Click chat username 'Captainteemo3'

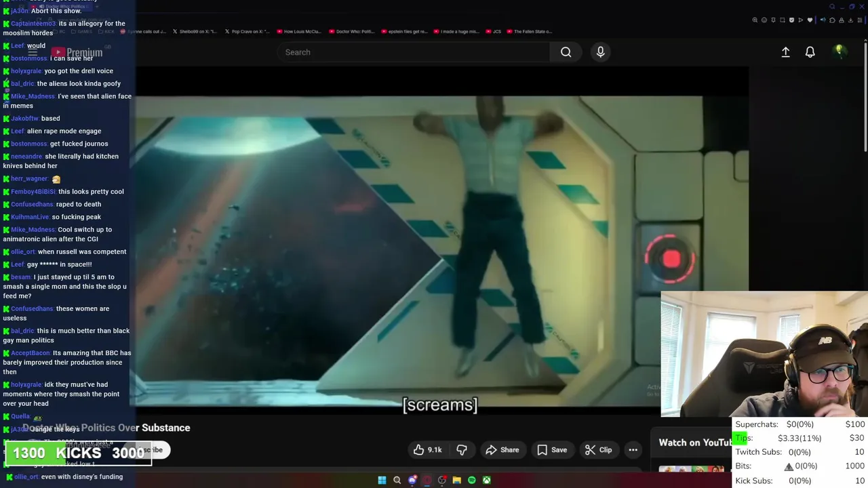[x=34, y=24]
